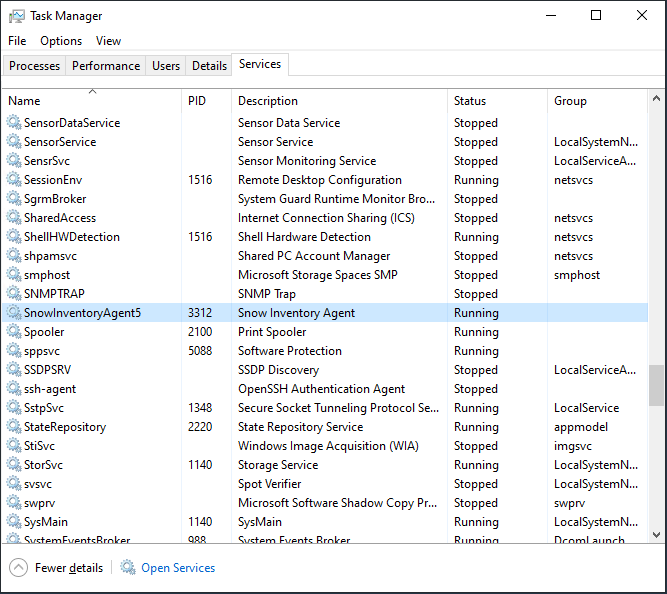Open the View menu
Screen dimensions: 667x594
[x=108, y=41]
